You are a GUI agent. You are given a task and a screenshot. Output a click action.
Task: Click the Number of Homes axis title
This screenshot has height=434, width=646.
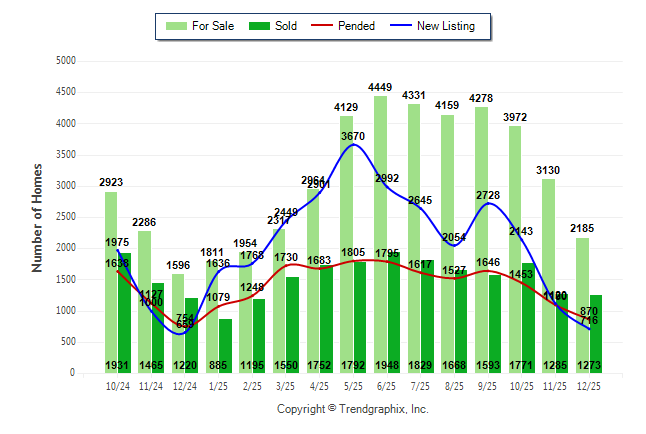(38, 217)
